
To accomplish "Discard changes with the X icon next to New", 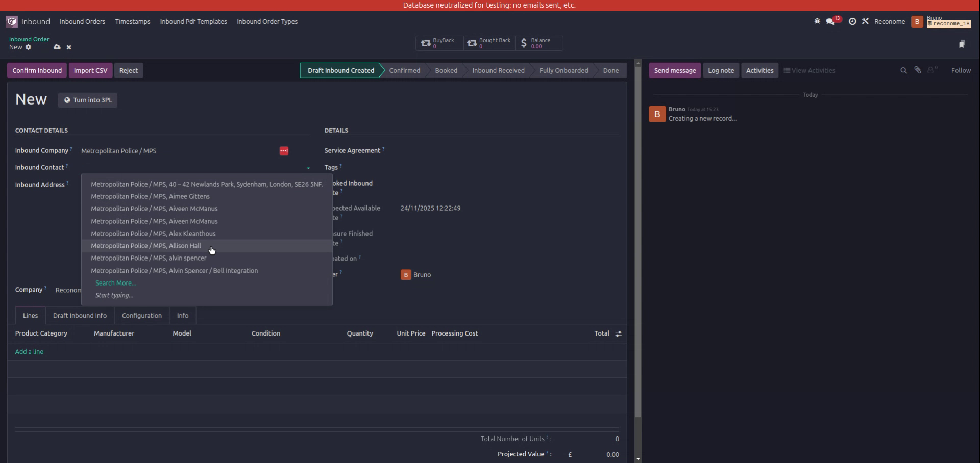I will [69, 47].
